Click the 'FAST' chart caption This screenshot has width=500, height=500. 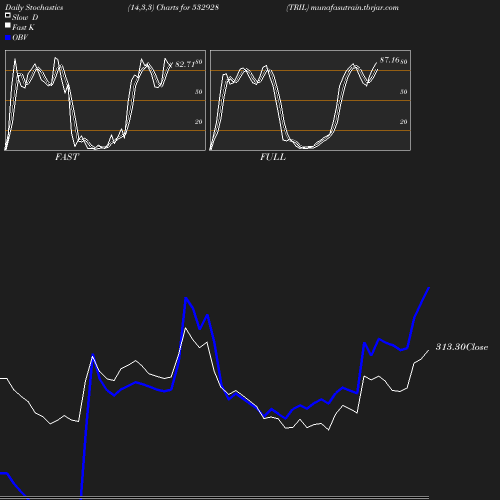point(67,157)
